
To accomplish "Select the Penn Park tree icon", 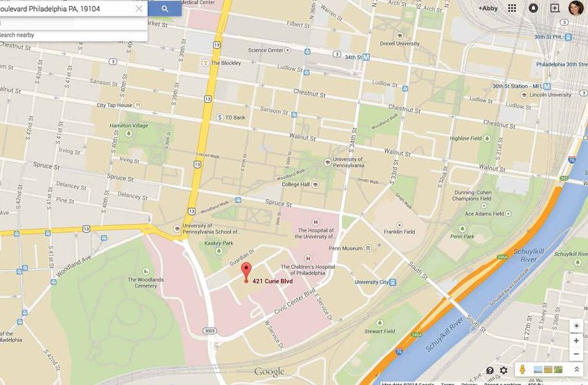I will tap(462, 229).
